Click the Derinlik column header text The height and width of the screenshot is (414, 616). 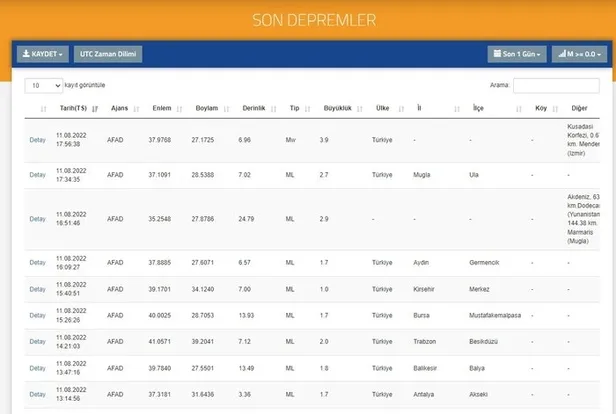click(254, 108)
